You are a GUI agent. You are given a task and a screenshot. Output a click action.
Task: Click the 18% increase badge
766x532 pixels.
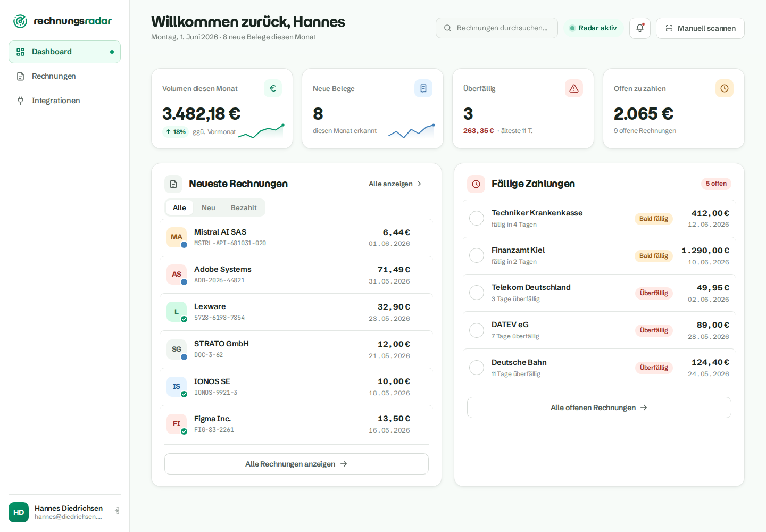click(x=176, y=132)
